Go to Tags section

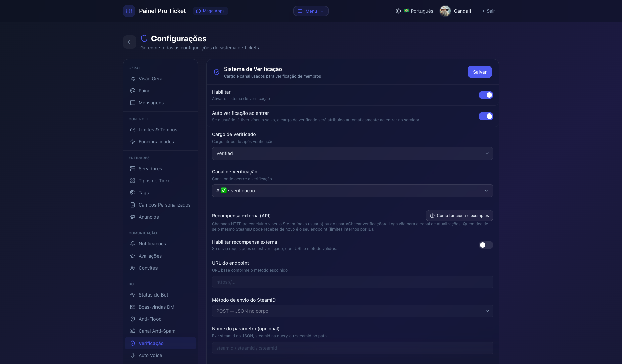coord(161,193)
